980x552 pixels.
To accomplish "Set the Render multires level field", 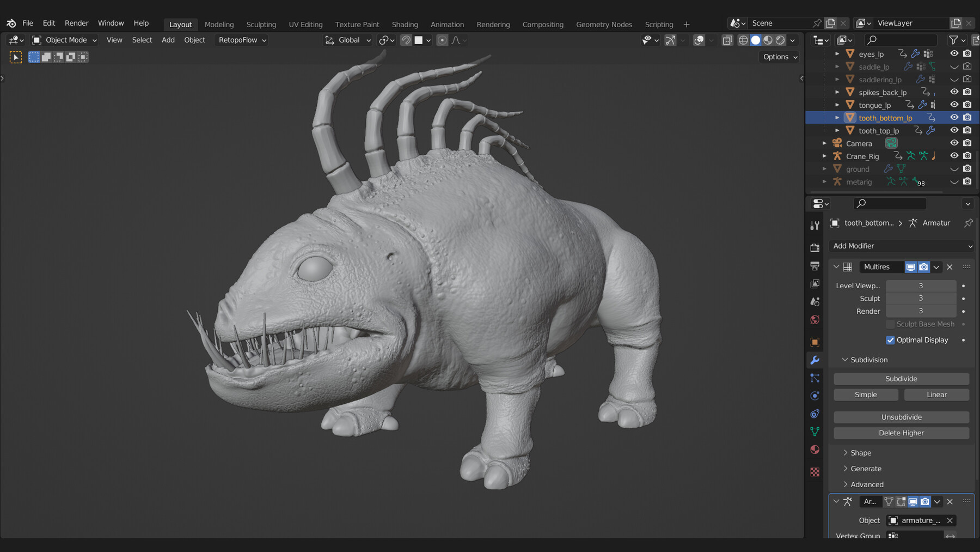I will [921, 311].
